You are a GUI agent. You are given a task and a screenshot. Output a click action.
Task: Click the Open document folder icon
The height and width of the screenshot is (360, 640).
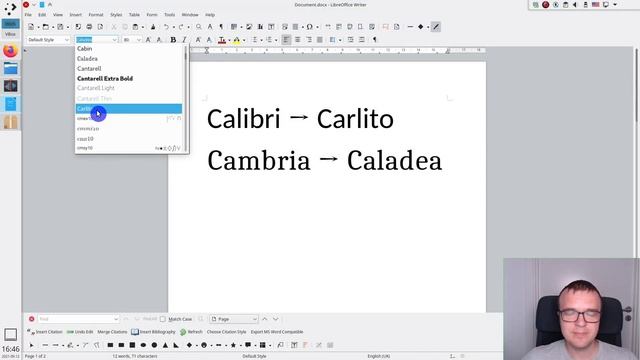45,27
